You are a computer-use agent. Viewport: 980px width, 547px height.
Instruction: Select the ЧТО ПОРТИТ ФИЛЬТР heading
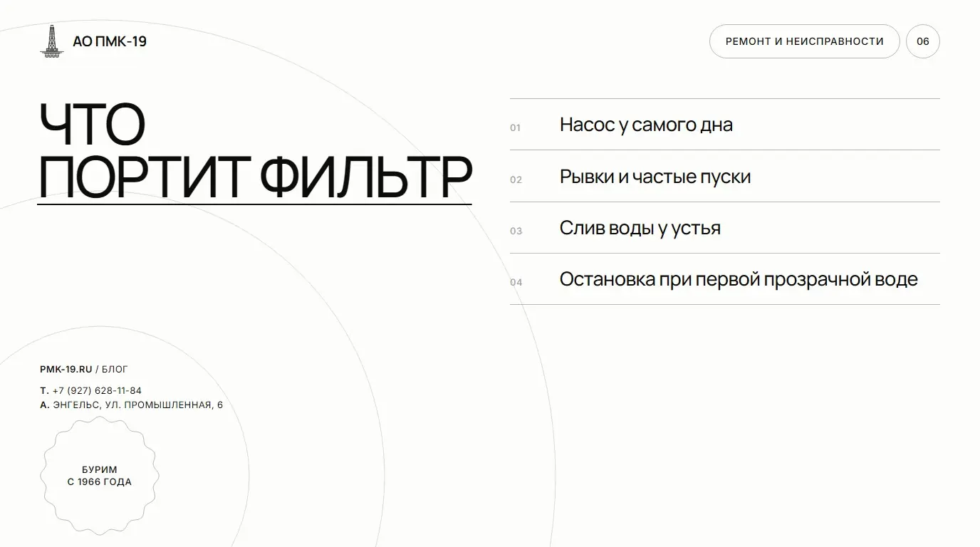coord(255,151)
